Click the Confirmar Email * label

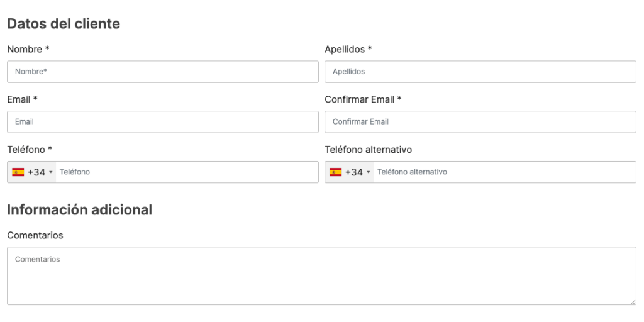(x=363, y=100)
